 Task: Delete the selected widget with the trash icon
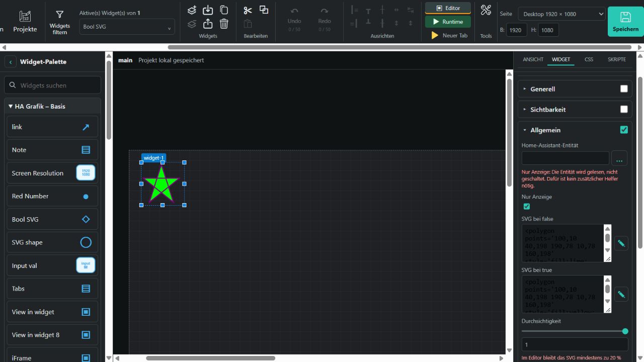coord(224,24)
